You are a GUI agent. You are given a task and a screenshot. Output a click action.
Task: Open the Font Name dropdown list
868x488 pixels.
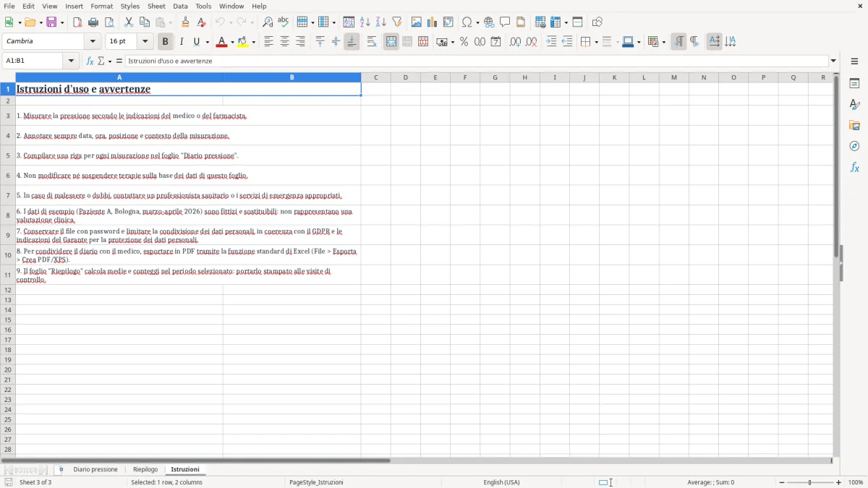93,42
